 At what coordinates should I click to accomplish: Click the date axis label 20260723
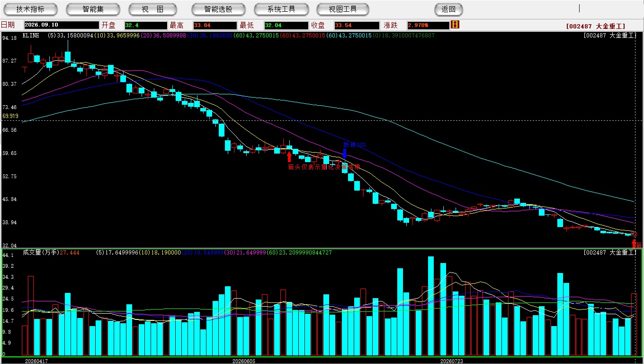(x=452, y=361)
